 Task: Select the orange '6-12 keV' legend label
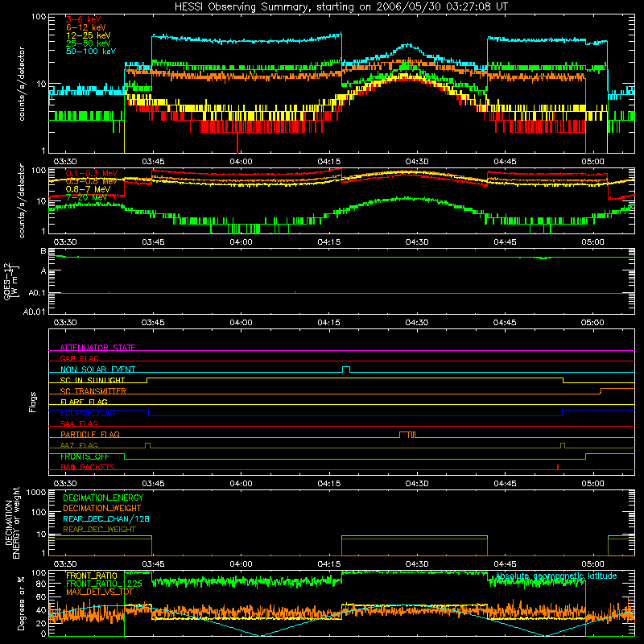click(x=86, y=27)
